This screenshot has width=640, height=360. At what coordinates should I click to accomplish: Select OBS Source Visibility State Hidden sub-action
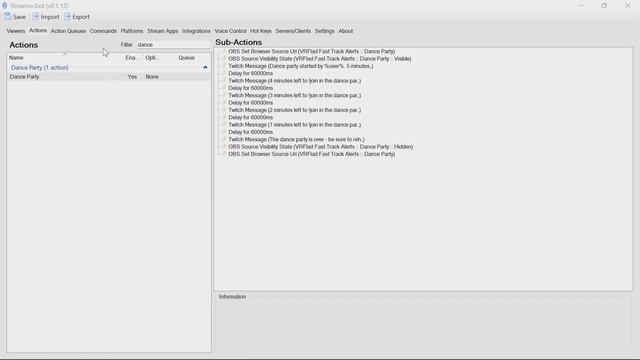pos(320,147)
